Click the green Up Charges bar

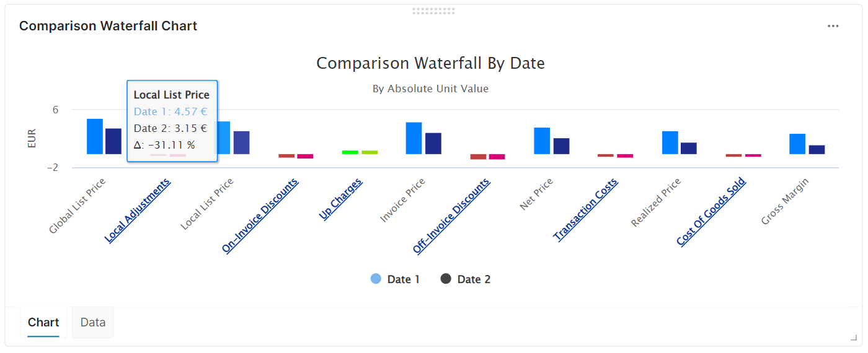pyautogui.click(x=350, y=152)
